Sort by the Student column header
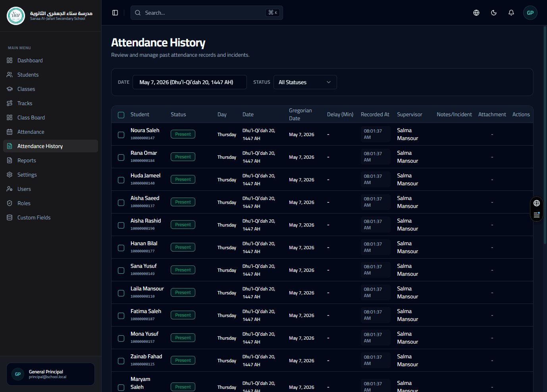 click(140, 114)
